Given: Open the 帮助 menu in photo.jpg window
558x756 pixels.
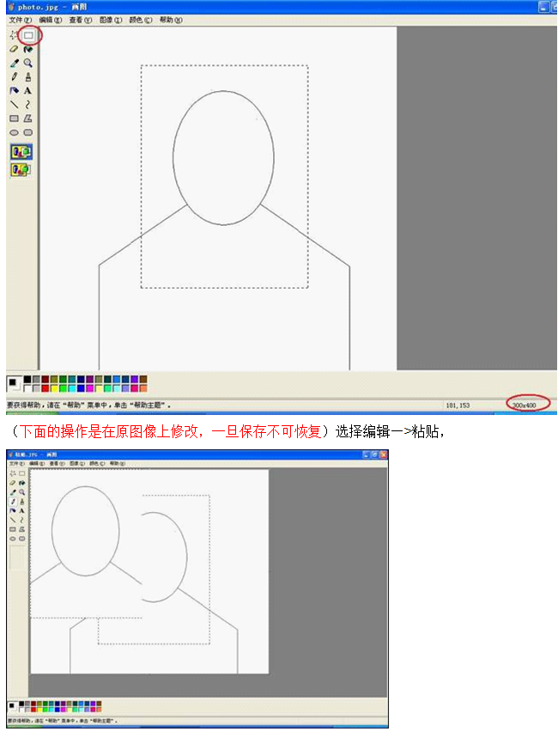Looking at the screenshot, I should click(x=171, y=19).
